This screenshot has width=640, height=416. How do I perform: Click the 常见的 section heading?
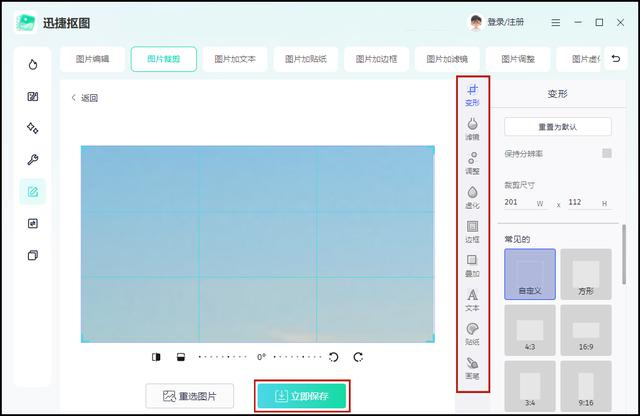[517, 239]
